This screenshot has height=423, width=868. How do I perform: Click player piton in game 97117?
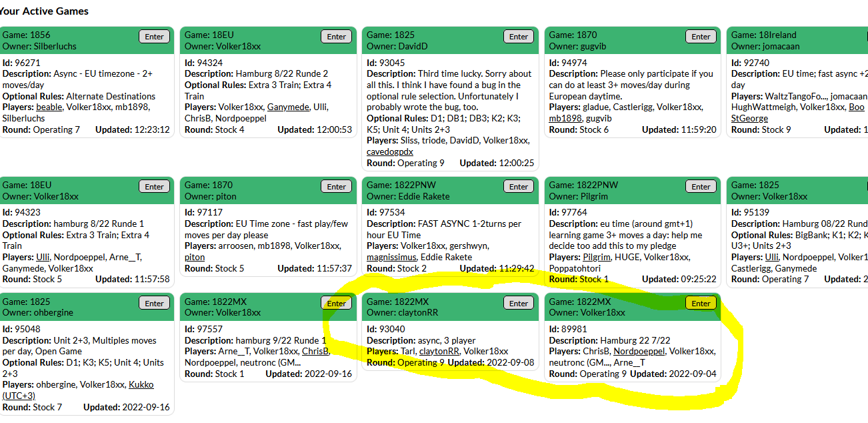pos(195,258)
